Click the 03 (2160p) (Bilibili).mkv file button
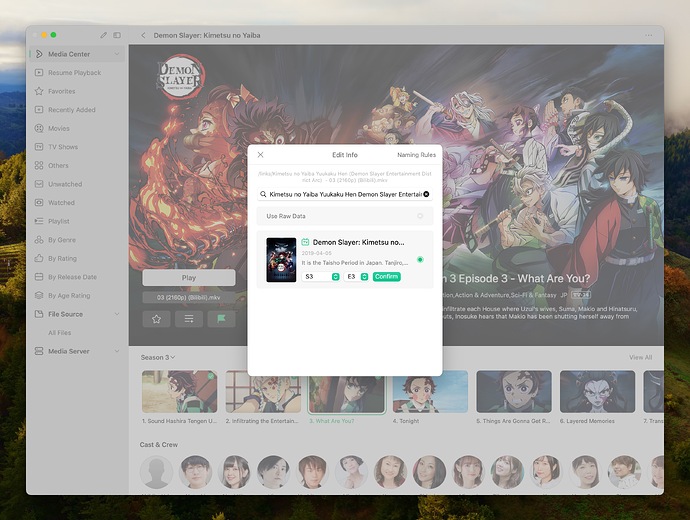This screenshot has height=520, width=690. point(189,297)
